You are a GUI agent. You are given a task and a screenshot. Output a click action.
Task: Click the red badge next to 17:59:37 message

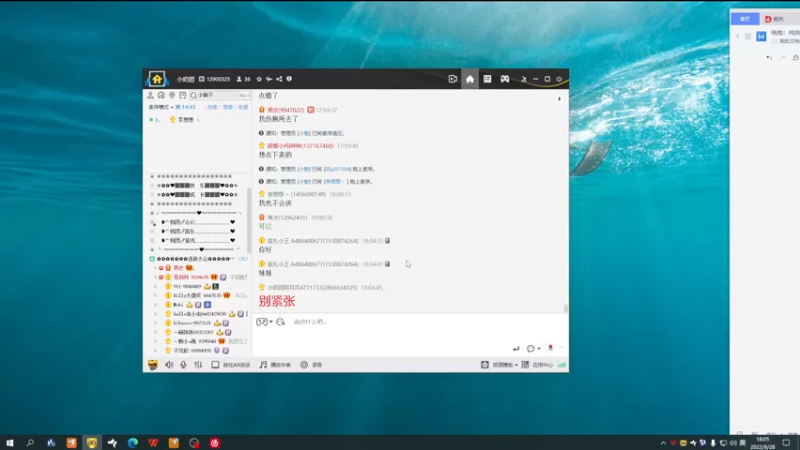tap(310, 110)
